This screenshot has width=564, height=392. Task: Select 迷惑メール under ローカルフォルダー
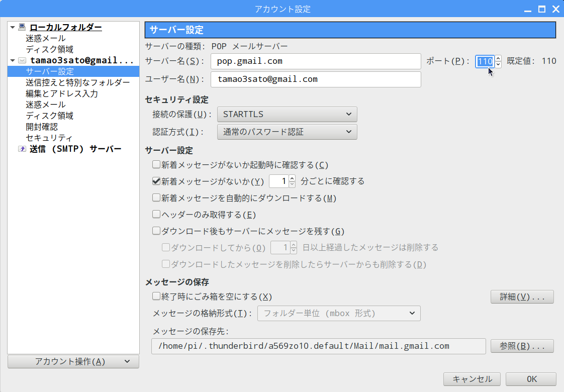[x=46, y=38]
